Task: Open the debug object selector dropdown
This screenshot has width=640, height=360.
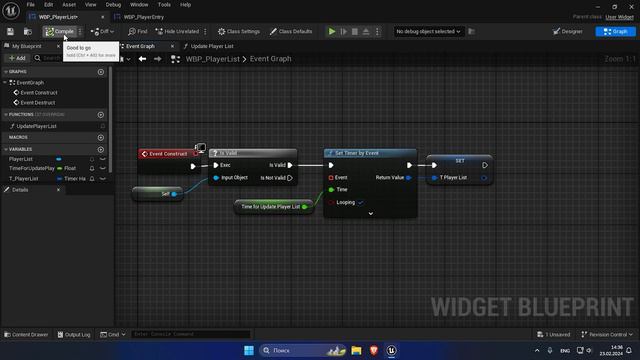Action: 428,31
